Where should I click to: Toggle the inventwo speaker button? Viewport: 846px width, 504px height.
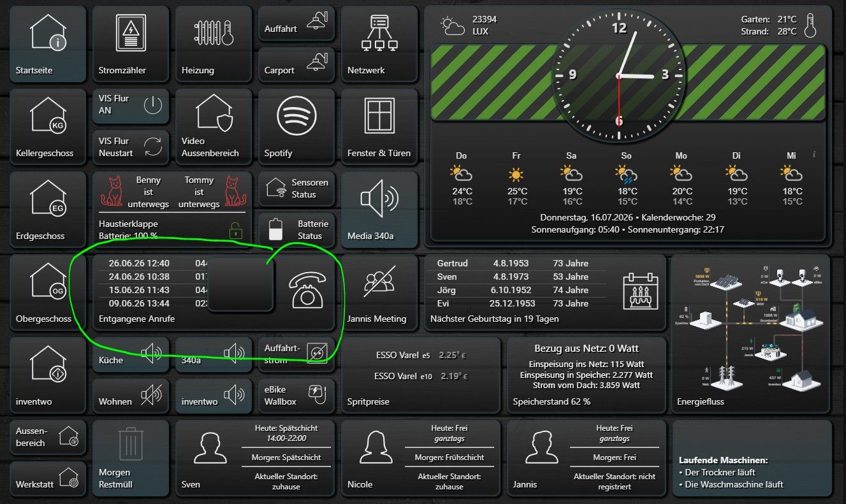pyautogui.click(x=214, y=396)
